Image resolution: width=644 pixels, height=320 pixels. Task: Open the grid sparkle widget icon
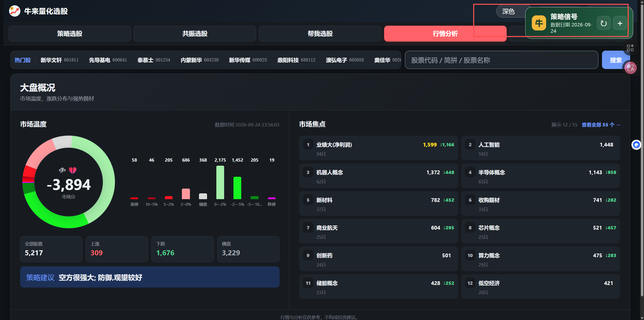tap(630, 48)
